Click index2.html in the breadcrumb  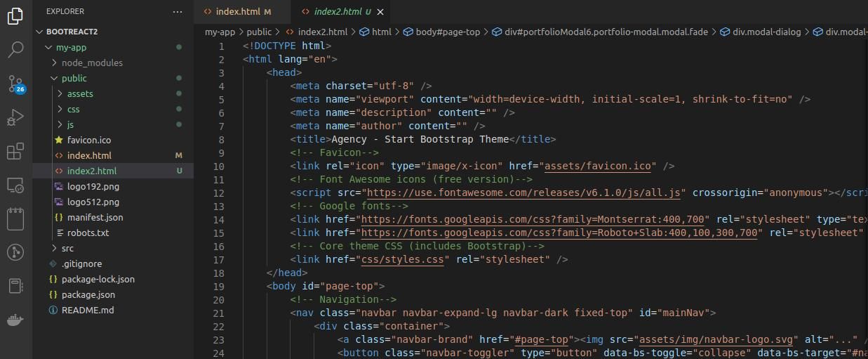[x=316, y=32]
